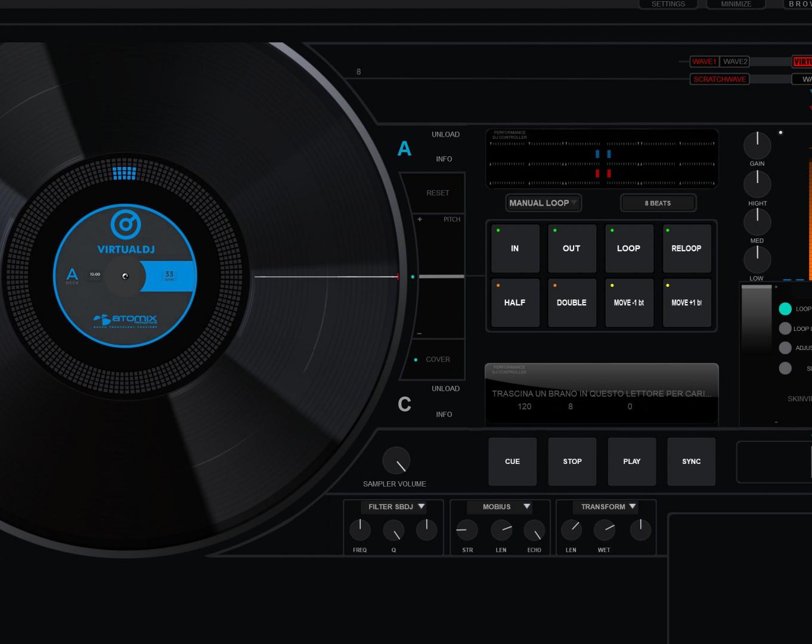The image size is (812, 644).
Task: Reset the pitch with RESET
Action: [438, 193]
